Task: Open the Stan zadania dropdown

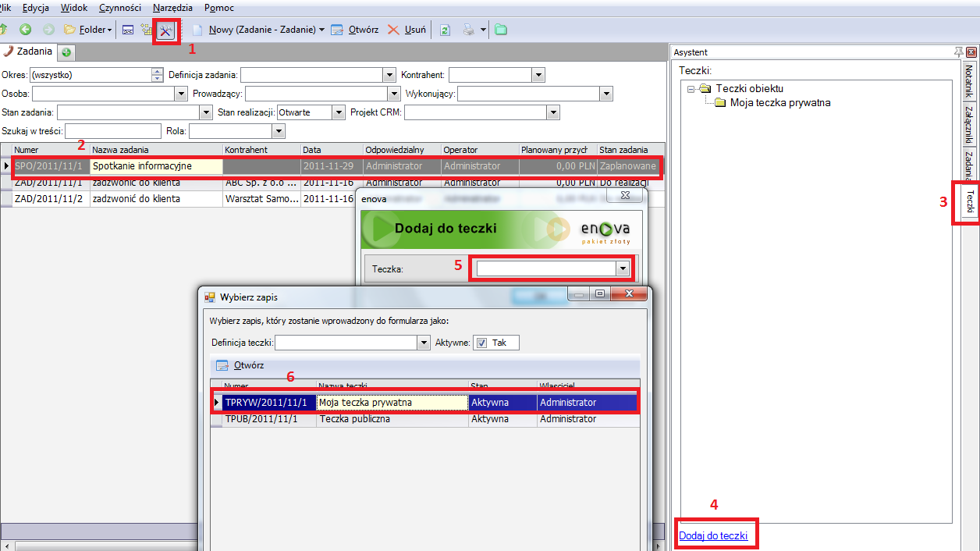Action: [206, 112]
